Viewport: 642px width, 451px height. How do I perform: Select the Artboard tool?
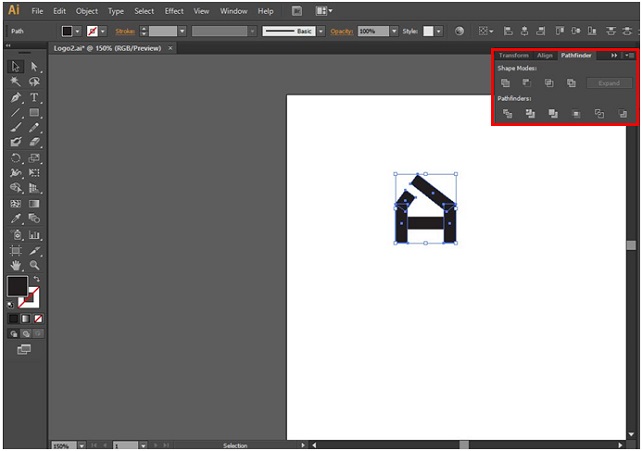point(16,250)
